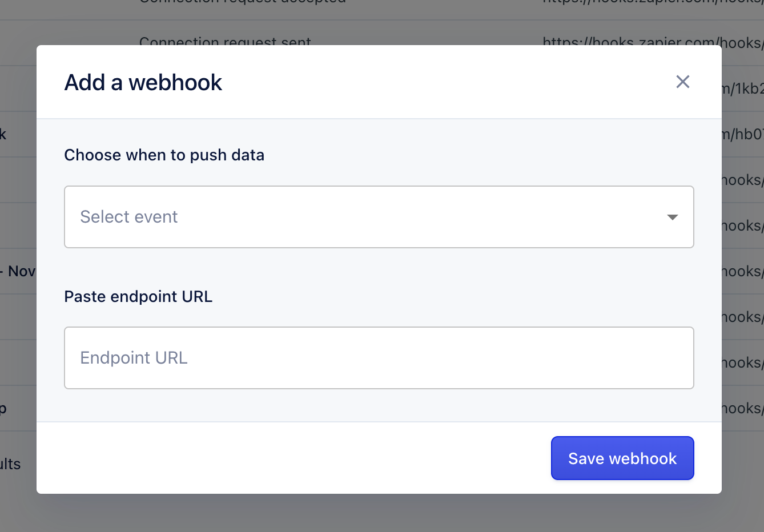Click the hooks.zapier.com link behind the modal
The height and width of the screenshot is (532, 764).
[x=651, y=42]
